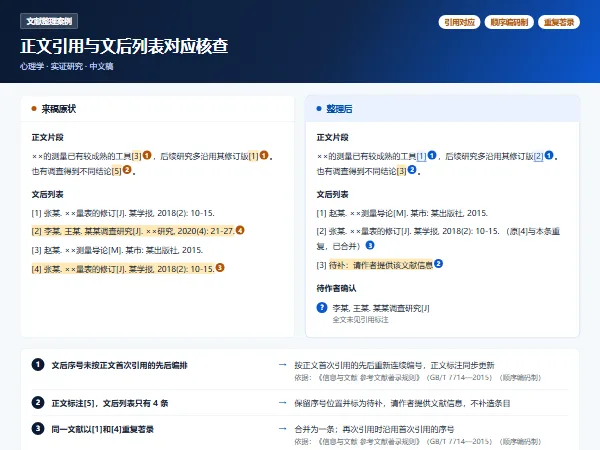Click orange marker 2 after citation [5]

pyautogui.click(x=127, y=170)
